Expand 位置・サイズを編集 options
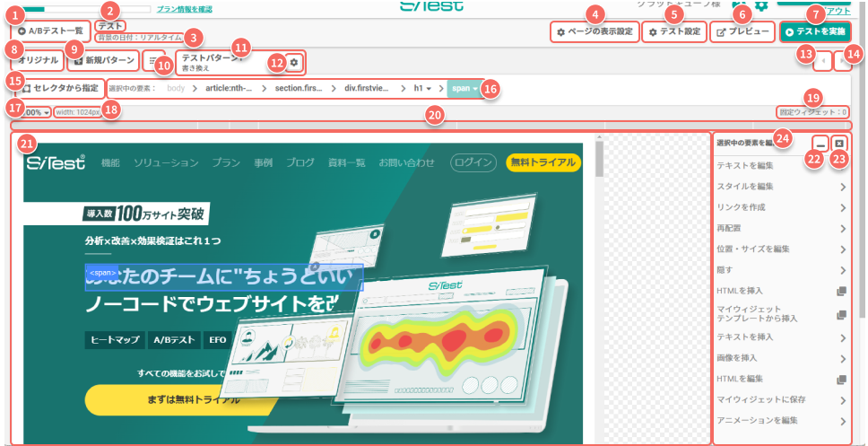868x446 pixels. click(782, 249)
